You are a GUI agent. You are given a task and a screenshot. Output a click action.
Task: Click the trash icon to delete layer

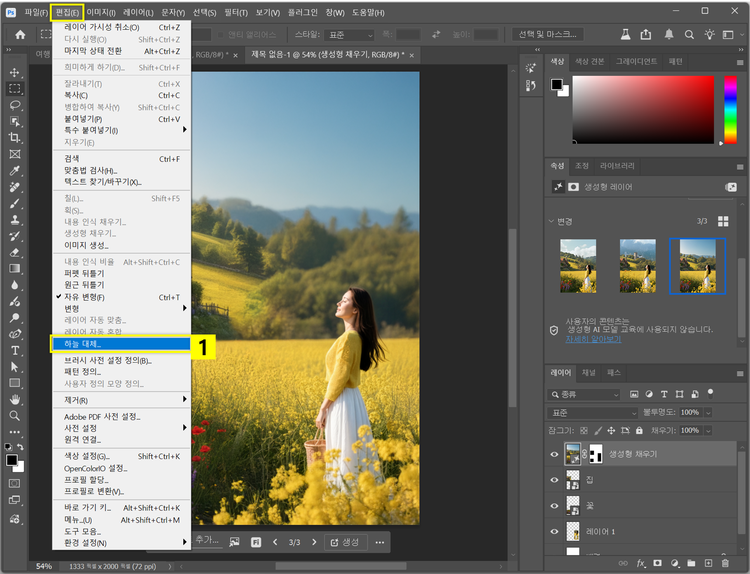click(727, 563)
